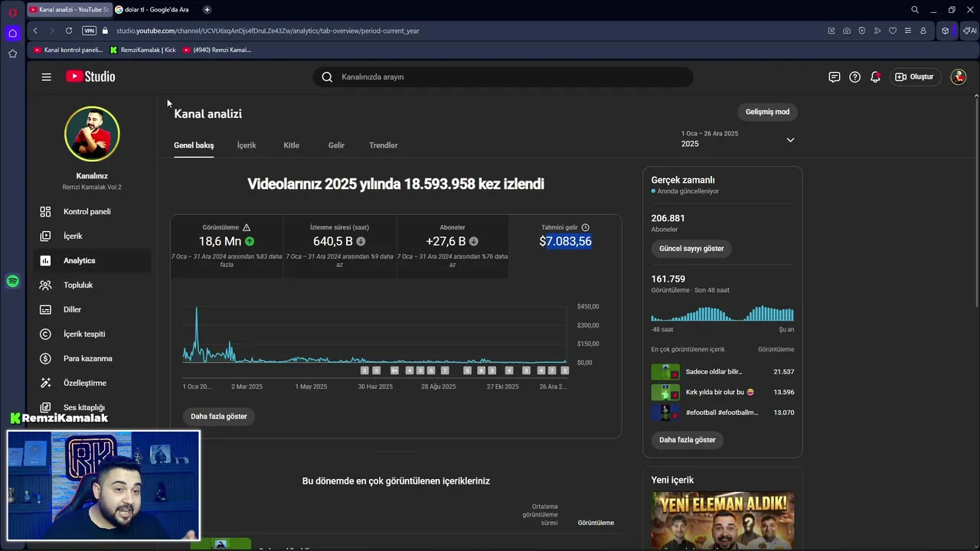Reload the page in the browser
The width and height of the screenshot is (980, 551).
69,31
